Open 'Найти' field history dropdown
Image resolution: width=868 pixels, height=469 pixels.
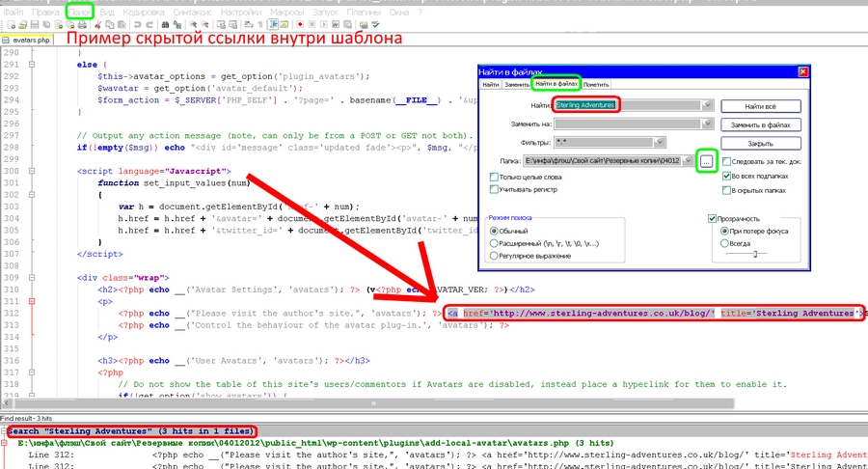tap(707, 105)
